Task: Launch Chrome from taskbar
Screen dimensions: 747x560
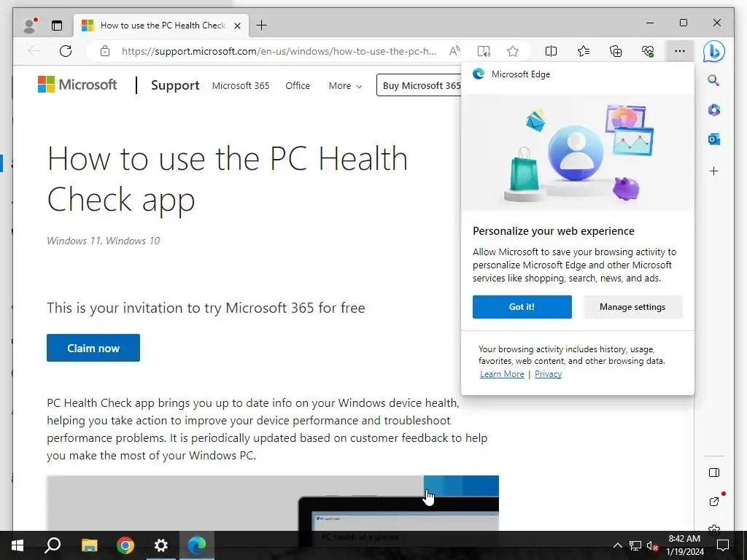Action: click(125, 545)
